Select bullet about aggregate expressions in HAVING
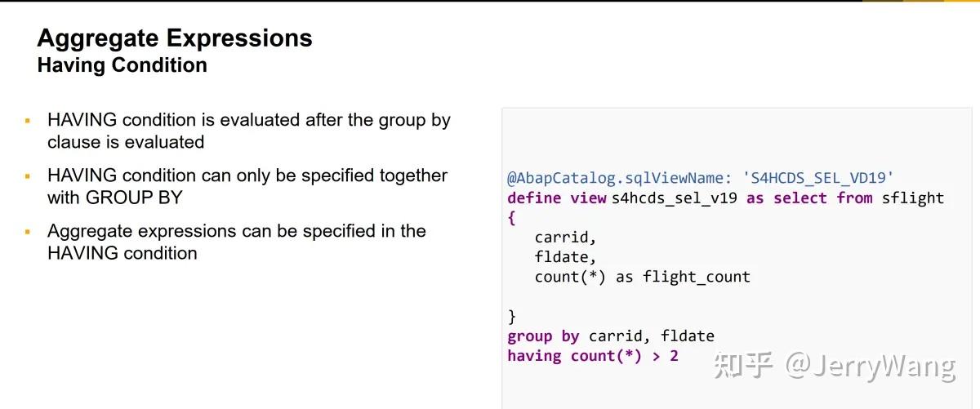Viewport: 980px width, 409px height. [x=237, y=242]
